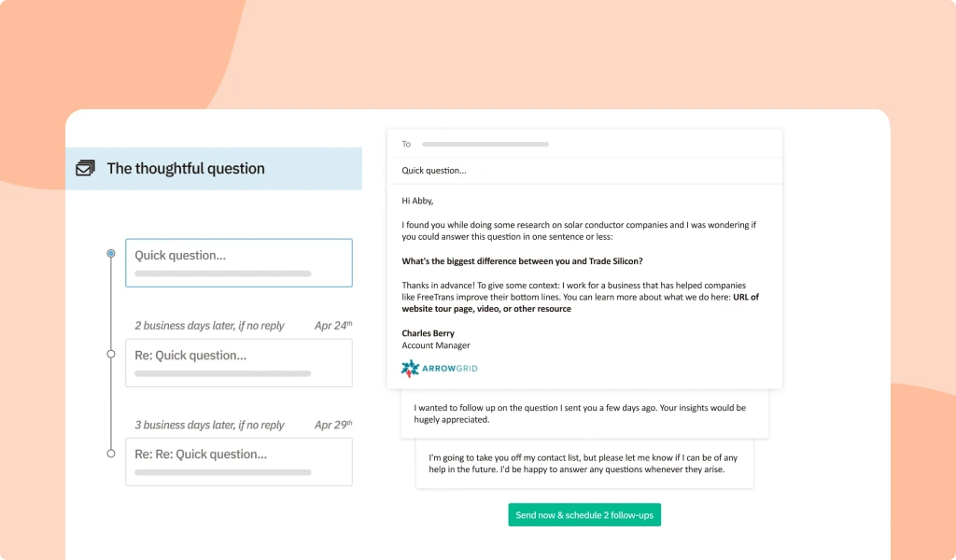Click the 'Send now & schedule 2 follow-ups' button
956x560 pixels.
click(584, 514)
